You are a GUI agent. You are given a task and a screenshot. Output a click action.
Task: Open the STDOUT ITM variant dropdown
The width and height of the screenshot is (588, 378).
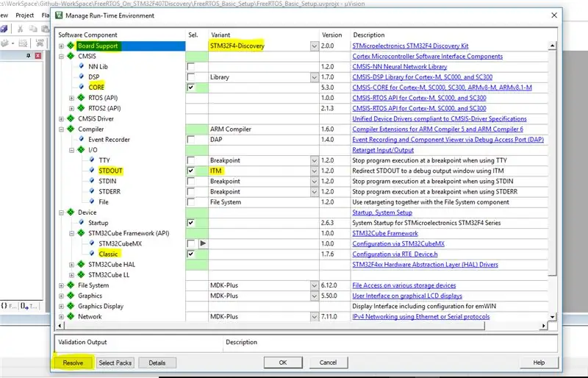(315, 171)
